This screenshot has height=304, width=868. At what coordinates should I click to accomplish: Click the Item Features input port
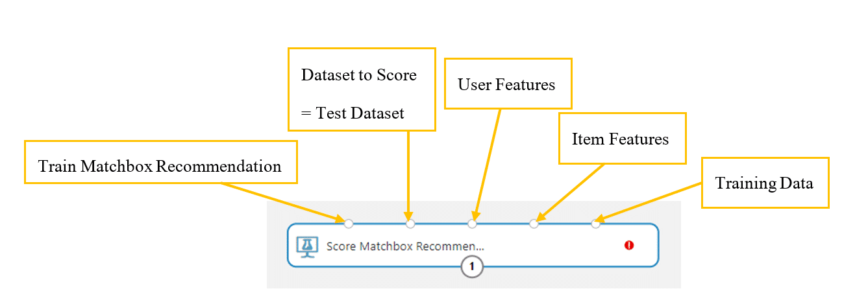pyautogui.click(x=534, y=224)
